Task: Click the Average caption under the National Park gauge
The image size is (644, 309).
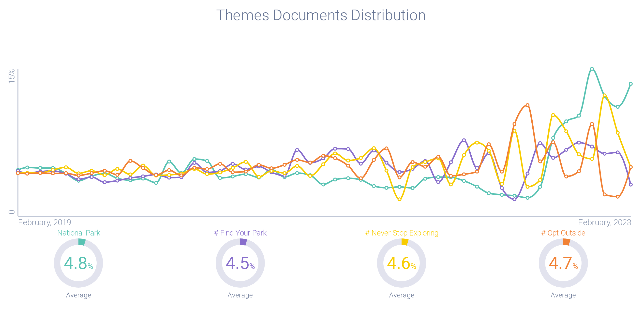Action: [x=78, y=295]
